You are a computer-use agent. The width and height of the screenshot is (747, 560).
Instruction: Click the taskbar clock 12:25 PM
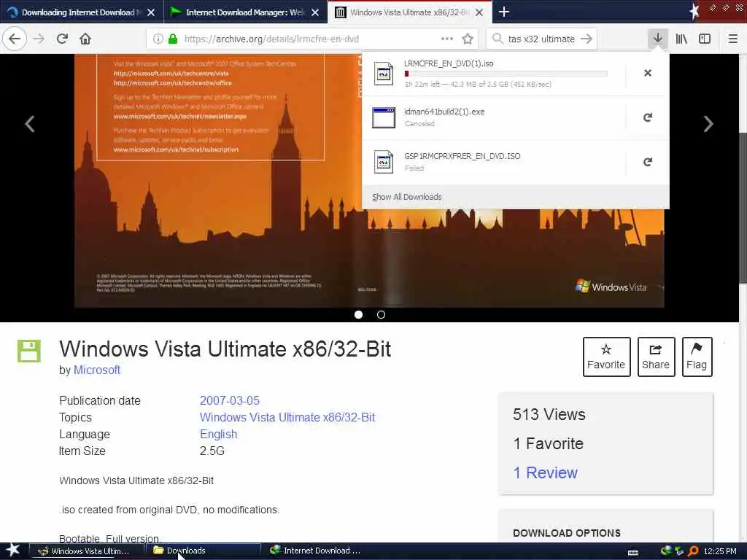point(720,551)
